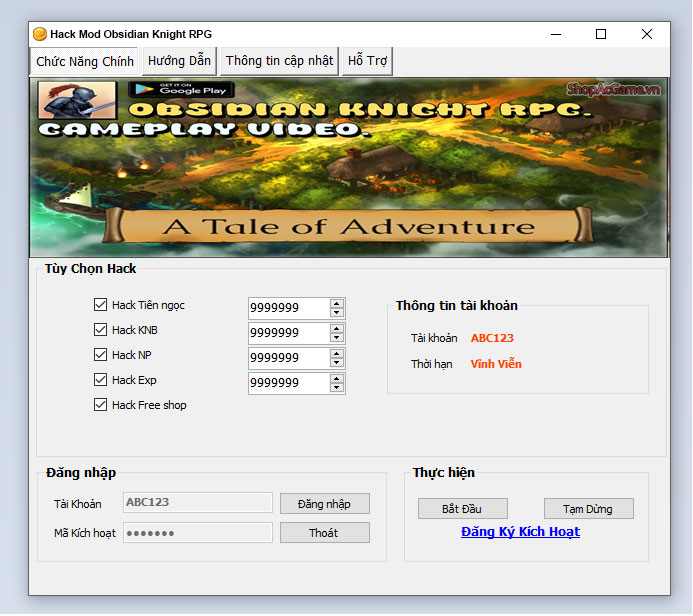Open the Đăng Ký Kích Hoạt link
Viewport: 693px width, 616px height.
520,532
